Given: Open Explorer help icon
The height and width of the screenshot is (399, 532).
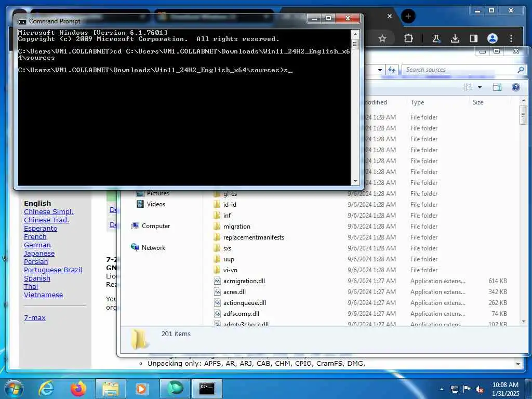Looking at the screenshot, I should pyautogui.click(x=516, y=87).
